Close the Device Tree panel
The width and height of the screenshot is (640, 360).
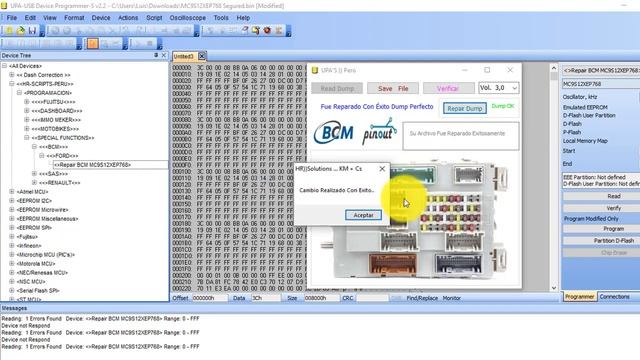coord(164,55)
